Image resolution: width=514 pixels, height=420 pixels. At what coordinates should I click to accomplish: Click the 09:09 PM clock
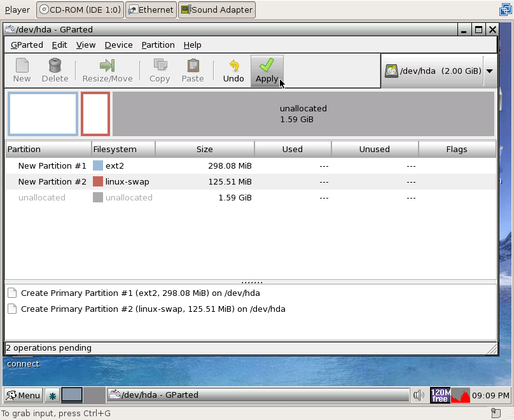coord(490,395)
